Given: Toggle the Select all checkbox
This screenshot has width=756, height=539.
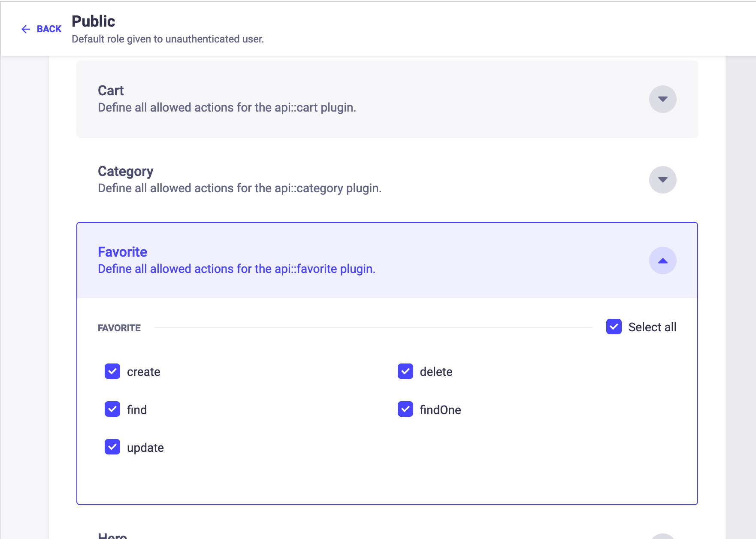Looking at the screenshot, I should (614, 327).
